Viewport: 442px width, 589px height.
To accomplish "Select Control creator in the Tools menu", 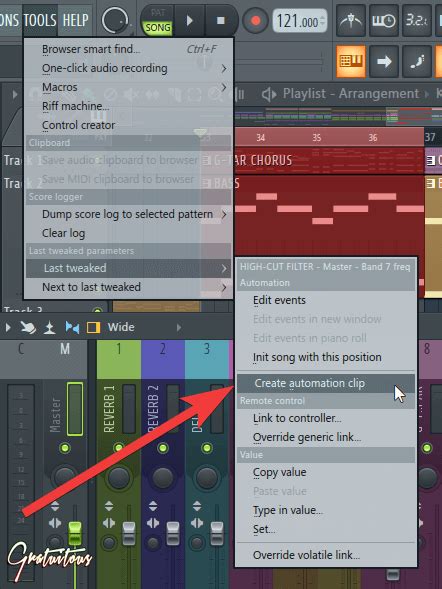I will [128, 125].
